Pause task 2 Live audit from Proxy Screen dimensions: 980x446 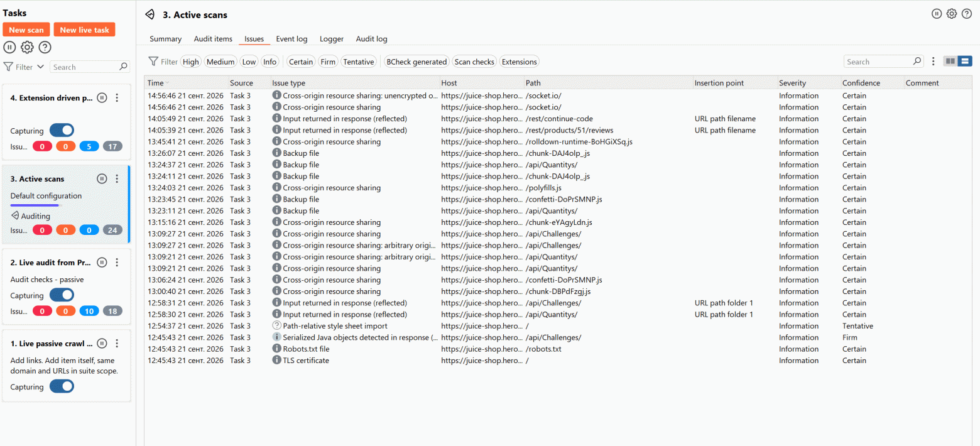click(102, 263)
